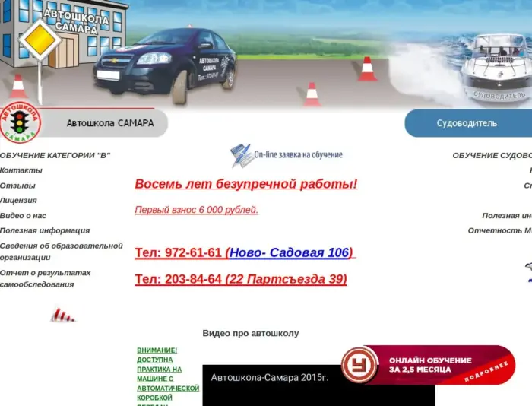Viewport: 532px width, 406px height.
Task: Switch to the Судоводитель tab
Action: coord(467,123)
